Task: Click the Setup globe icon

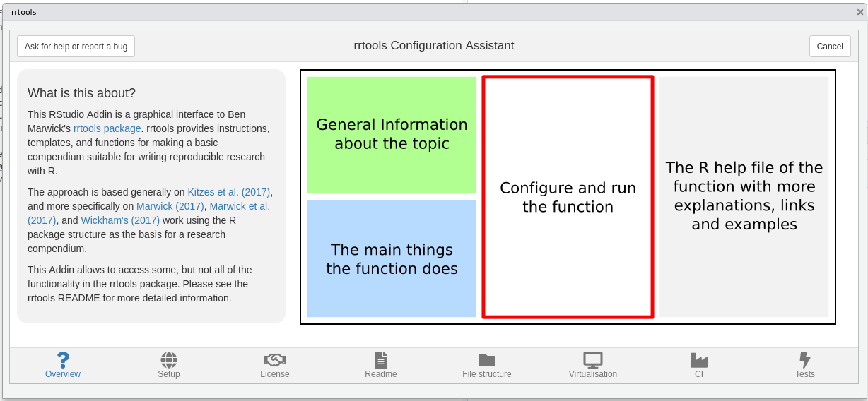Action: (x=169, y=360)
